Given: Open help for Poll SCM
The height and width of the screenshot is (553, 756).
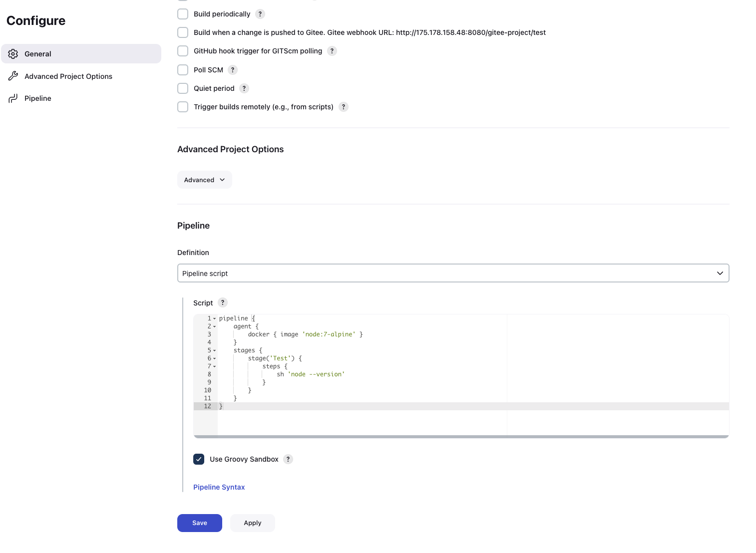Looking at the screenshot, I should (x=233, y=70).
